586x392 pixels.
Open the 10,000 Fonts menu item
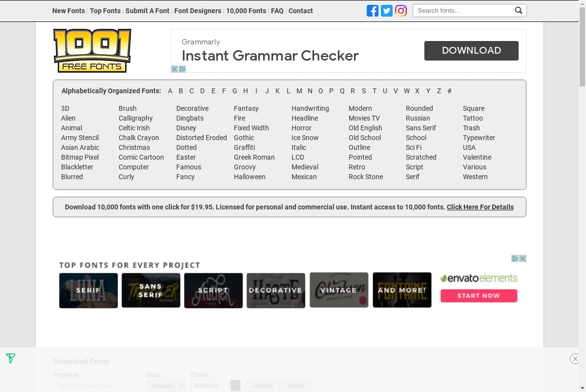(x=246, y=11)
